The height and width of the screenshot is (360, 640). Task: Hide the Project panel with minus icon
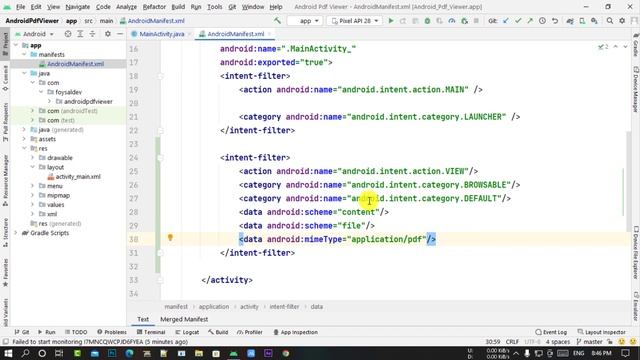120,34
